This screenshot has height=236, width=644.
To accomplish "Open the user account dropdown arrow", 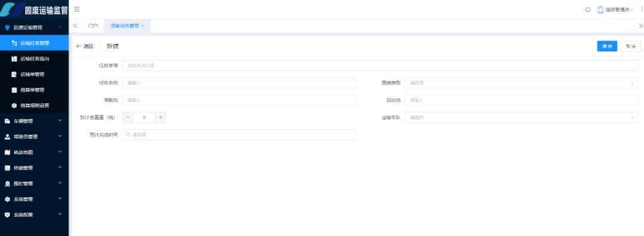I will point(631,10).
